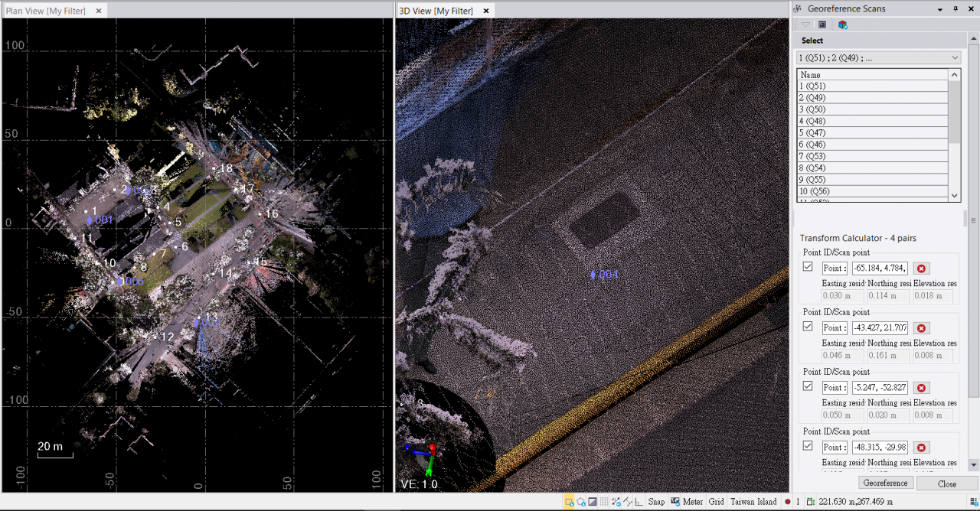980x511 pixels.
Task: Uncheck the first point pair checkbox
Action: [808, 267]
